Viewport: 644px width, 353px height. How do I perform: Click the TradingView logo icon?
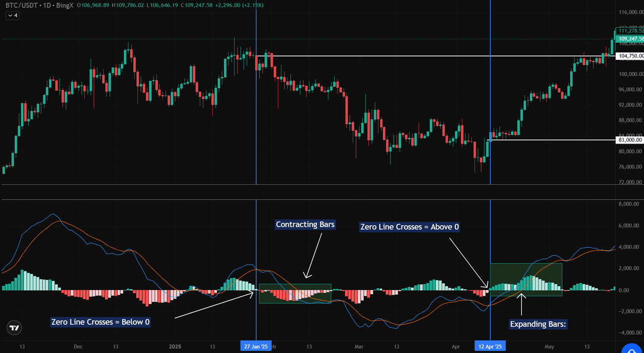pyautogui.click(x=15, y=328)
